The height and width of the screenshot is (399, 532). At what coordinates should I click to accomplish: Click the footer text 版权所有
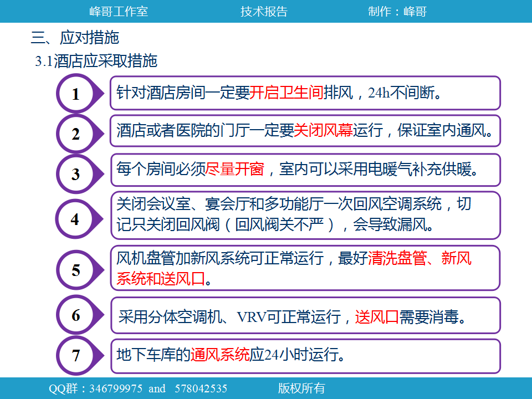point(301,388)
